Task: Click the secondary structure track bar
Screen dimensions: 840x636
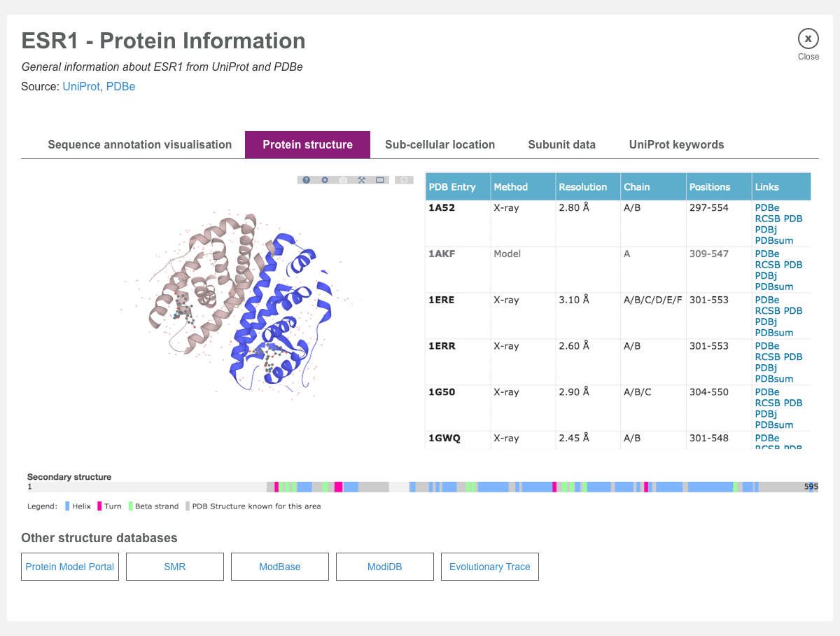Action: [x=420, y=486]
